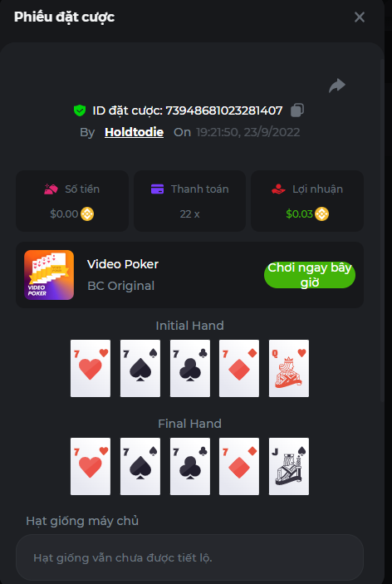392x584 pixels.
Task: Click the coin icon beside $0.03 profit
Action: pos(322,213)
